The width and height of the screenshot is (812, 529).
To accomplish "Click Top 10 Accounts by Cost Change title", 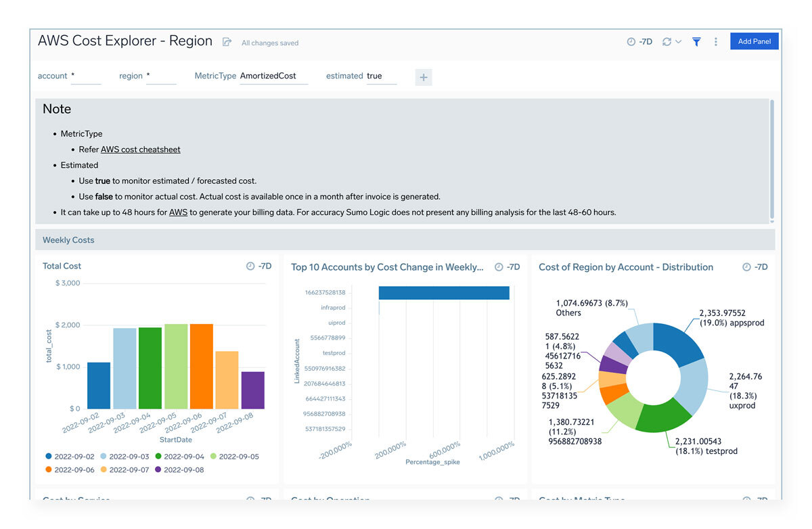I will 387,267.
